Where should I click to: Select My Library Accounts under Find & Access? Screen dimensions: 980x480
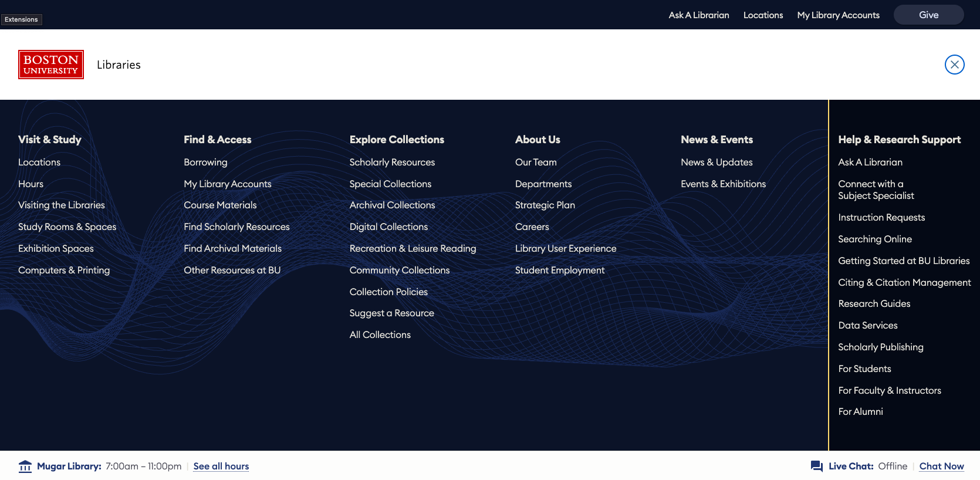tap(228, 184)
